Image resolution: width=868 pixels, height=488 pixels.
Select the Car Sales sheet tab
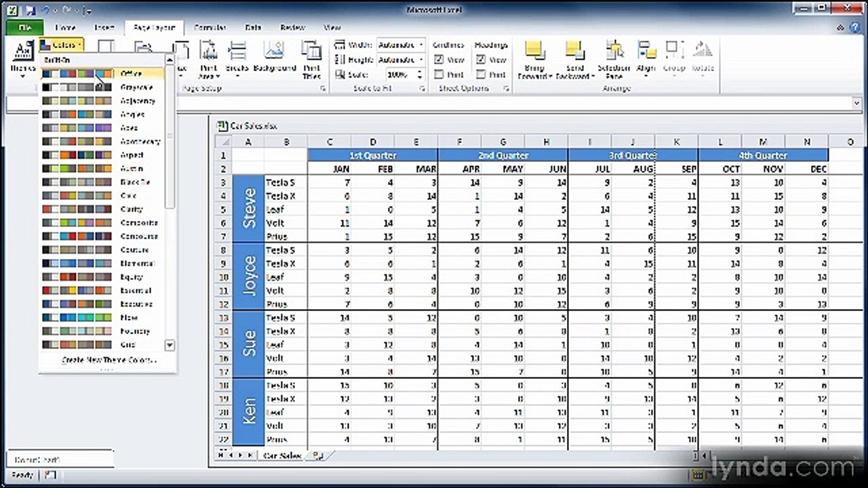tap(282, 455)
